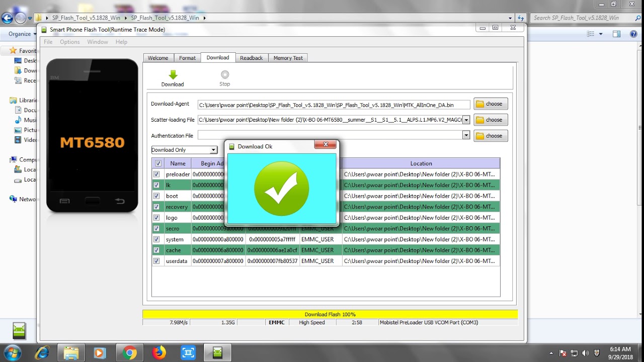Uncheck the lk partition checkbox
This screenshot has height=362, width=644.
156,185
